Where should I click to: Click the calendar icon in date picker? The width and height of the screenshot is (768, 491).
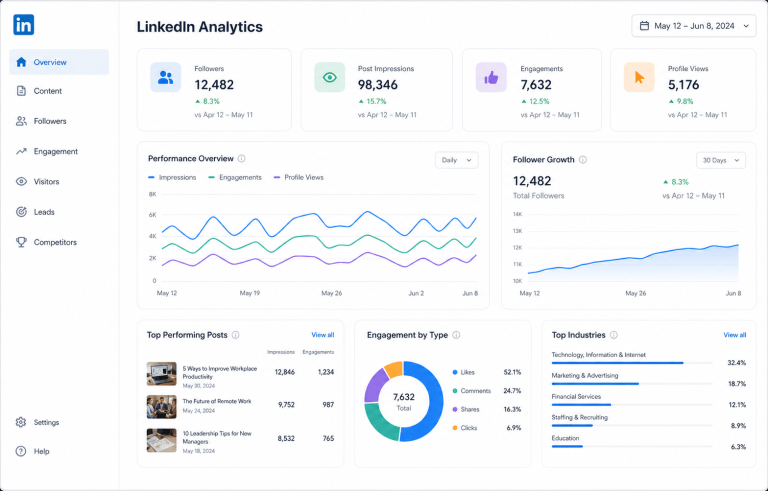coord(645,25)
